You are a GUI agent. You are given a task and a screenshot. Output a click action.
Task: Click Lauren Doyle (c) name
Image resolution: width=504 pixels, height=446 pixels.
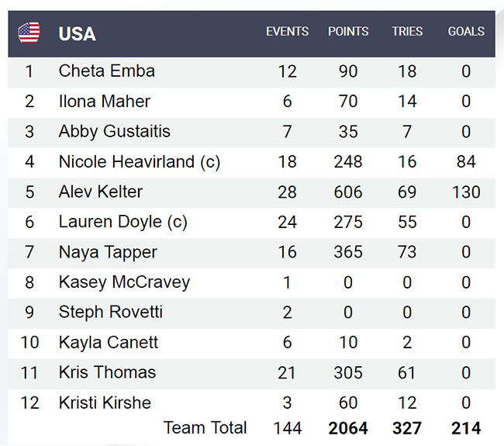pos(123,222)
